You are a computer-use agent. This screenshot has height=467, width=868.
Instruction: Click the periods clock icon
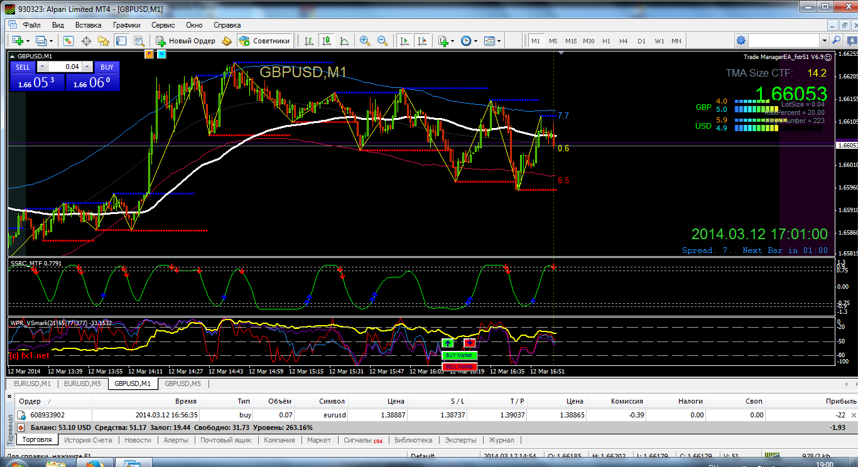[x=466, y=41]
